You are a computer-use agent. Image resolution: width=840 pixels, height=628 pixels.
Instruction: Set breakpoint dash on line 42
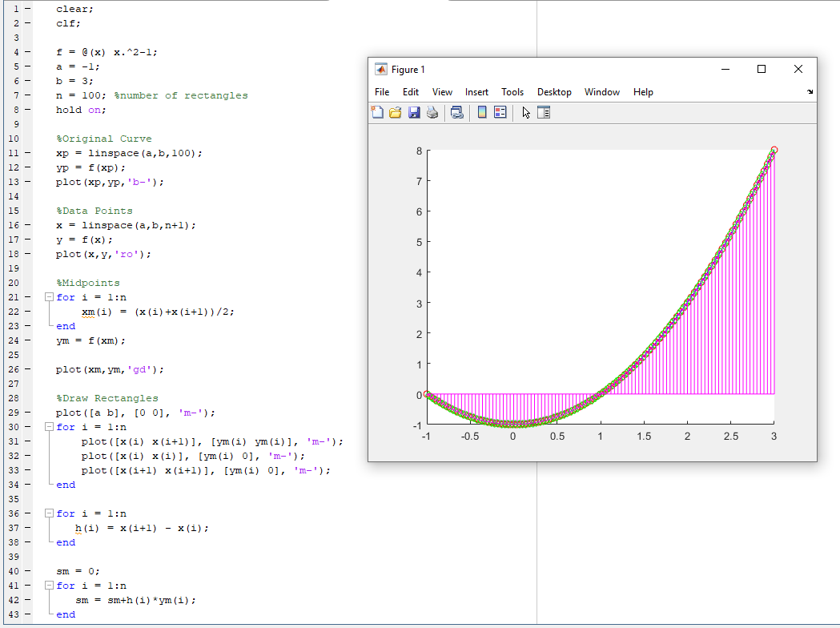tap(27, 600)
